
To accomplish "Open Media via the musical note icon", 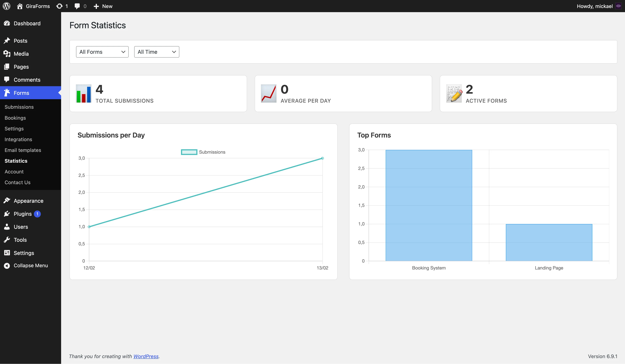I will 7,54.
